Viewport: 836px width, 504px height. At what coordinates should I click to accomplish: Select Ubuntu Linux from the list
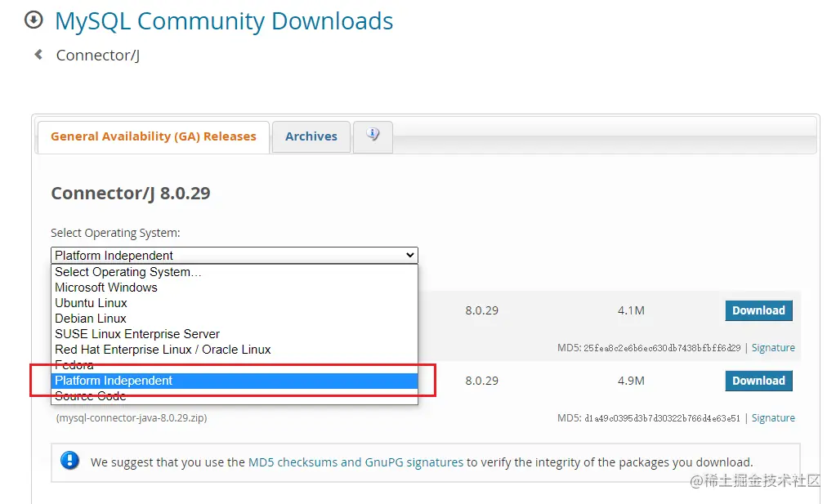[234, 302]
